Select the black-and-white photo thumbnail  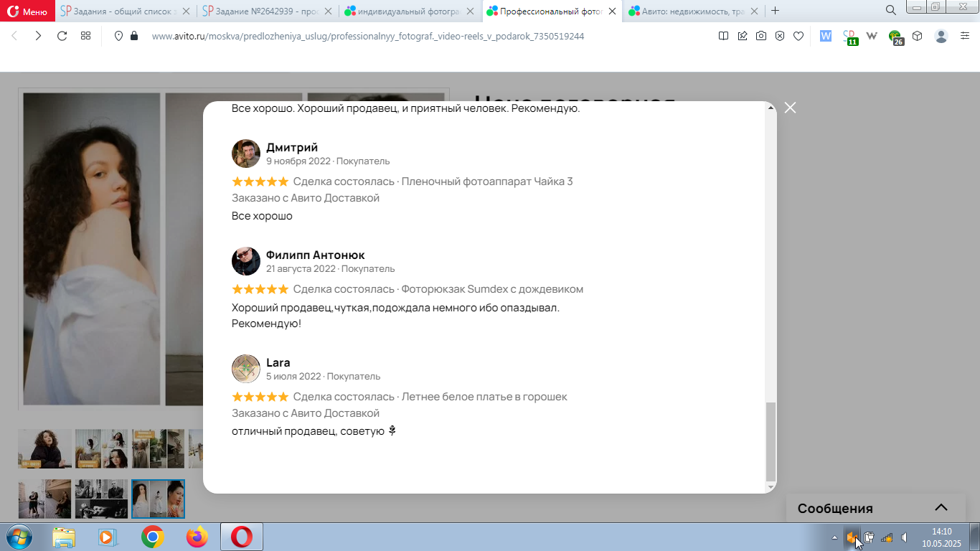(101, 499)
